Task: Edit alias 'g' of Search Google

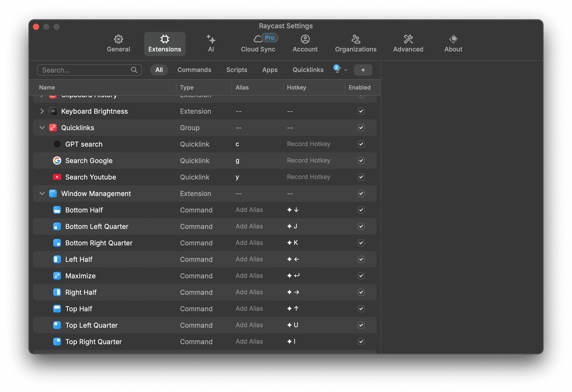Action: point(237,161)
